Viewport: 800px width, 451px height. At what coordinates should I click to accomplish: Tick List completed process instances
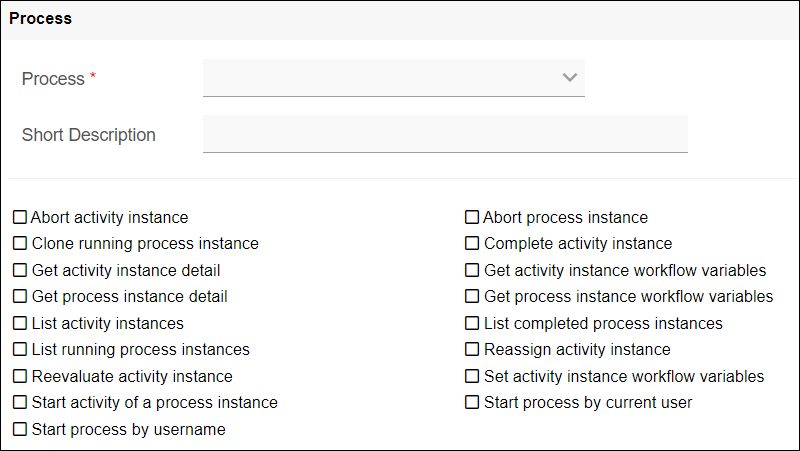click(x=472, y=323)
